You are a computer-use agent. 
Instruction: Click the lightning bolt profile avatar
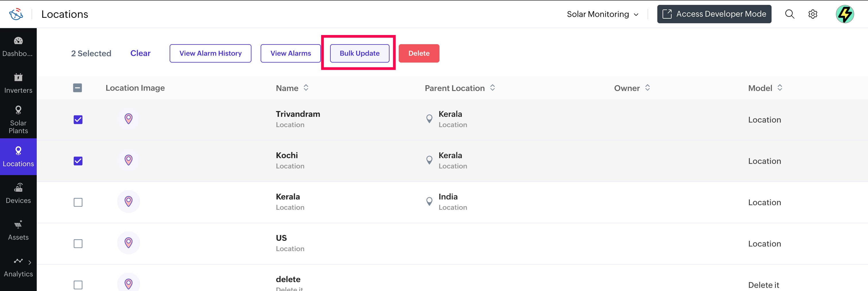point(844,14)
